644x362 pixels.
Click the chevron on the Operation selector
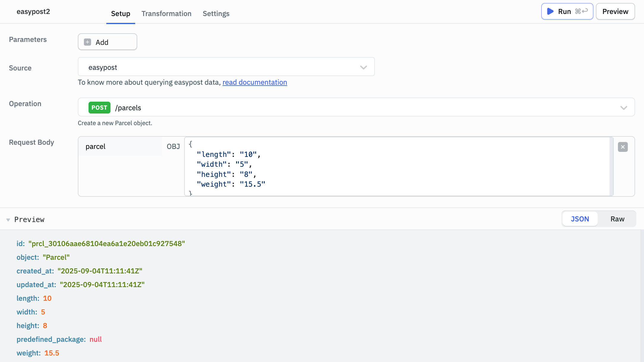coord(624,108)
